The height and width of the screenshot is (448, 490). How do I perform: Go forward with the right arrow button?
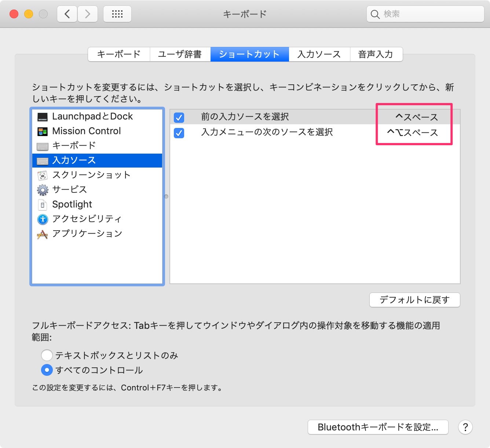(x=87, y=14)
